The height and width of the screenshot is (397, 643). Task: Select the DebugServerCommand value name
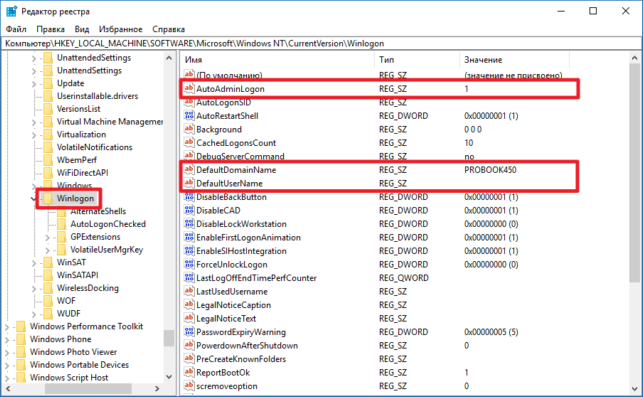(x=240, y=156)
